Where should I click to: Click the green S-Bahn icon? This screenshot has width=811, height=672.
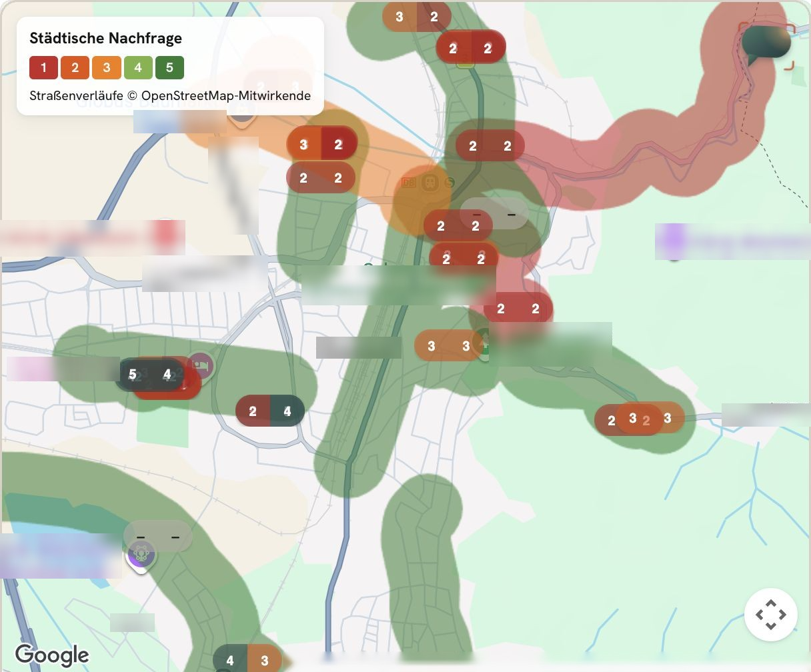click(450, 182)
